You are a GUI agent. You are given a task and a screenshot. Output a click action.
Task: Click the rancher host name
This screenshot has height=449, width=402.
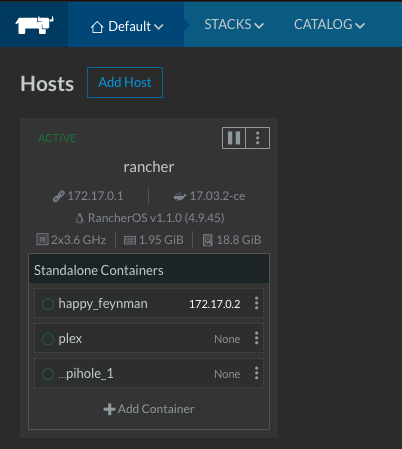[149, 167]
